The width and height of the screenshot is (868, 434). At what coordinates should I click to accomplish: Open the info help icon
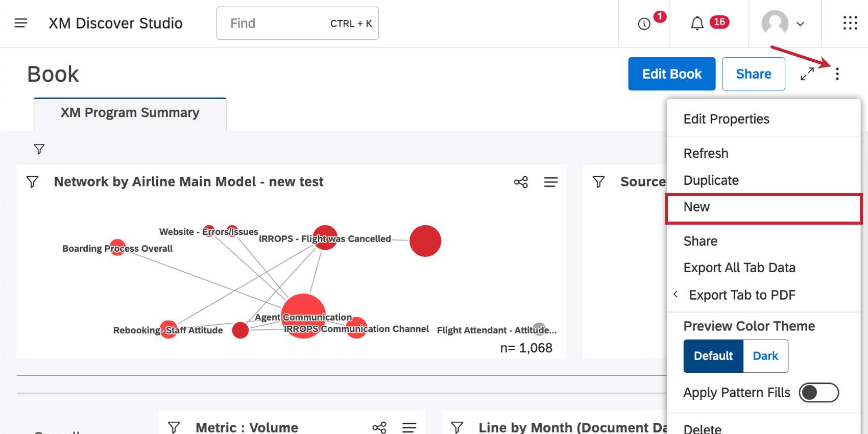[x=644, y=23]
